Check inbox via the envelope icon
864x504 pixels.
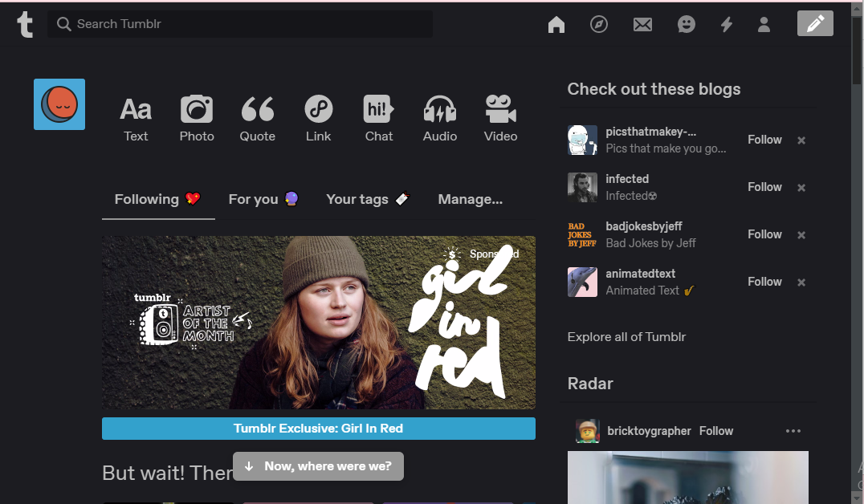tap(642, 24)
